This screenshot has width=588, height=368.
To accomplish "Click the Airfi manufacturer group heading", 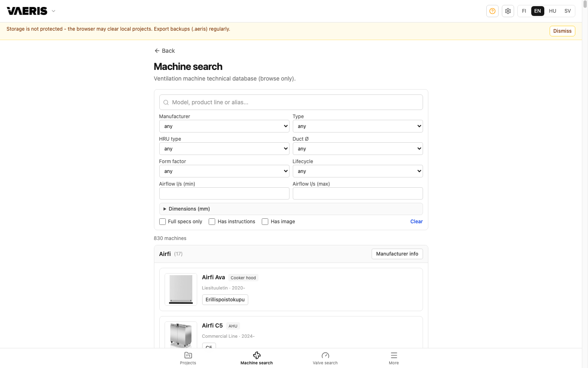I will 165,254.
